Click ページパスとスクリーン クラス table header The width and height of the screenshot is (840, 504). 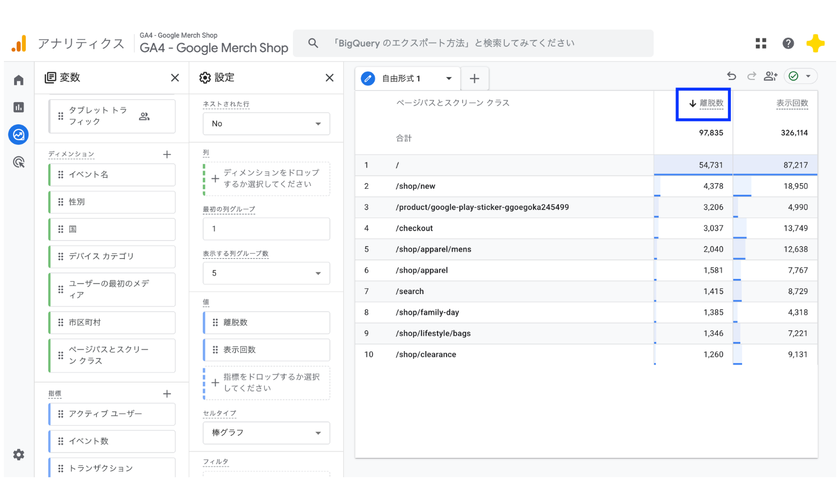(452, 103)
